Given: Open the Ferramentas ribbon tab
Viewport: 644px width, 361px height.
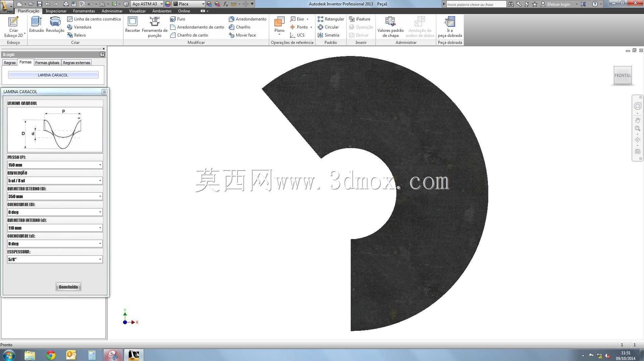Looking at the screenshot, I should (x=84, y=11).
